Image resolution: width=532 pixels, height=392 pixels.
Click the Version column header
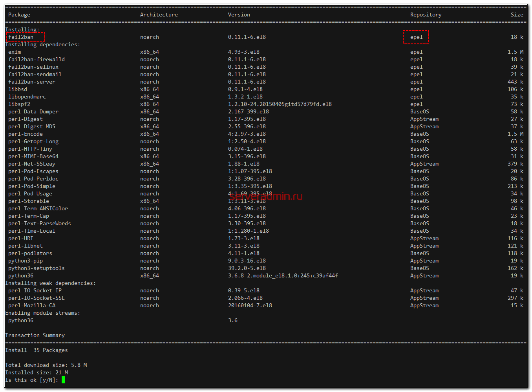tap(239, 15)
